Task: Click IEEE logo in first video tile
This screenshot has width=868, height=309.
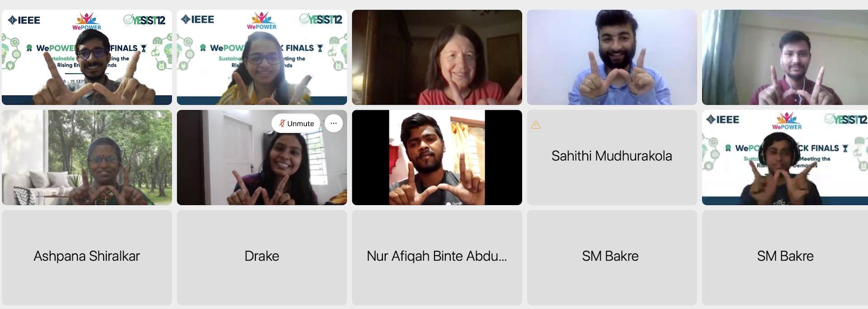Action: 24,20
